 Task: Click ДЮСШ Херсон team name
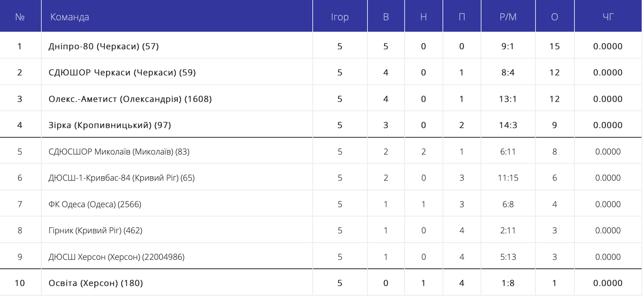[116, 257]
